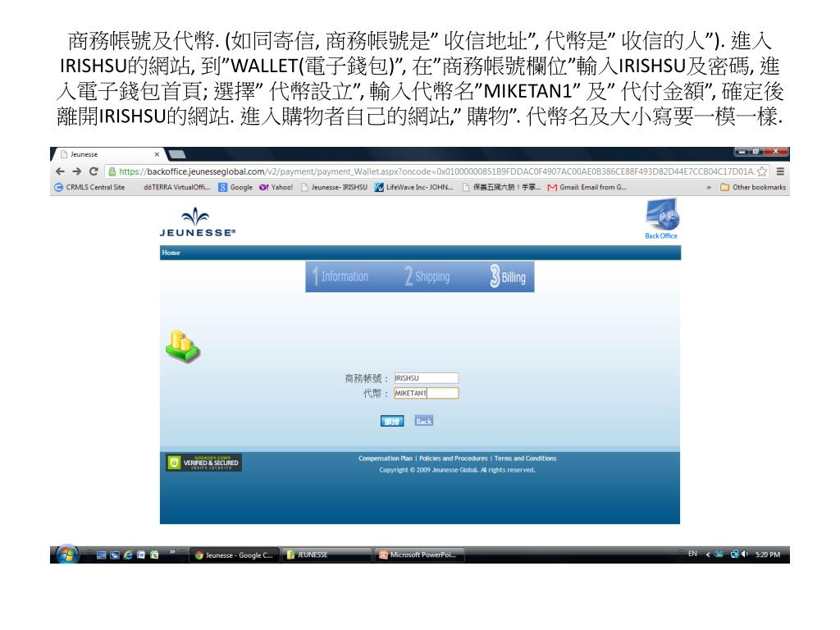Open the Chrome menu (three lines)
Viewport: 840px width, 630px height.
781,171
